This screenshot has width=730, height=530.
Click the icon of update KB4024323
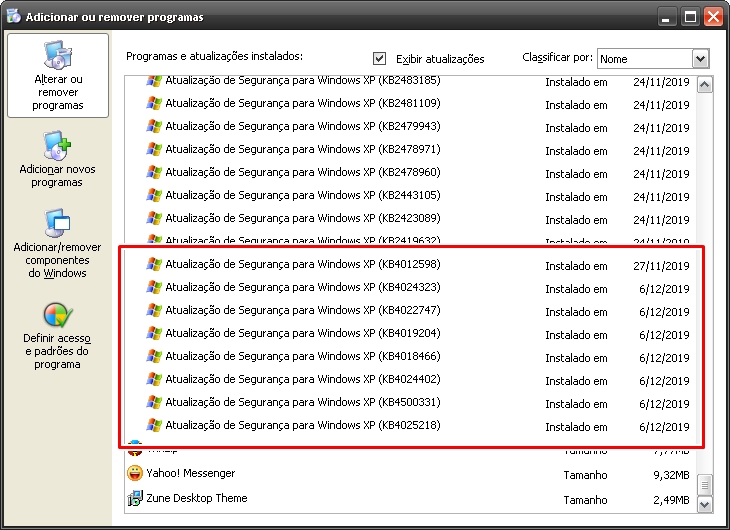point(154,287)
